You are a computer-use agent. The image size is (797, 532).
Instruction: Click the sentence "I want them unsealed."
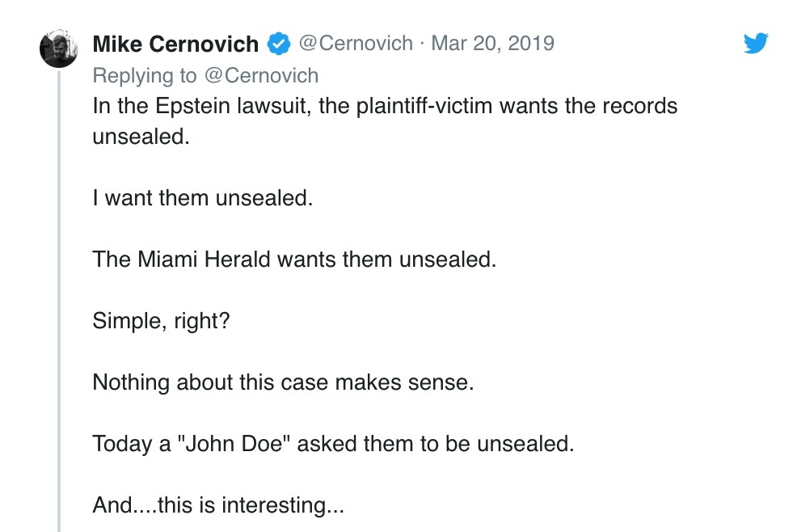coord(202,198)
